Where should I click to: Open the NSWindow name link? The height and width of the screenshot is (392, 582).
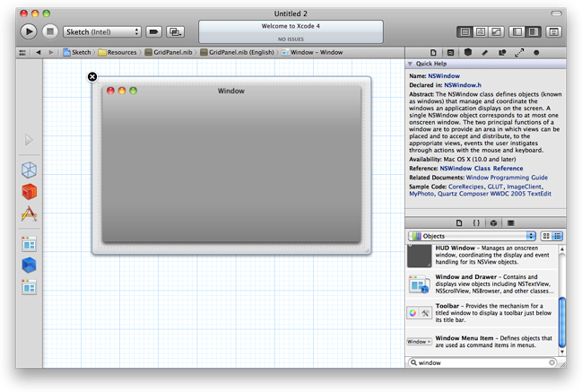click(x=444, y=75)
